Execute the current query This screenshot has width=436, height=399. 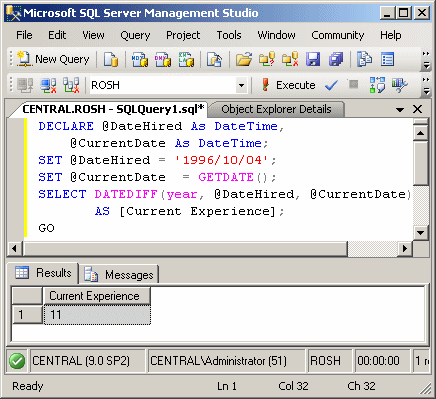coord(289,85)
